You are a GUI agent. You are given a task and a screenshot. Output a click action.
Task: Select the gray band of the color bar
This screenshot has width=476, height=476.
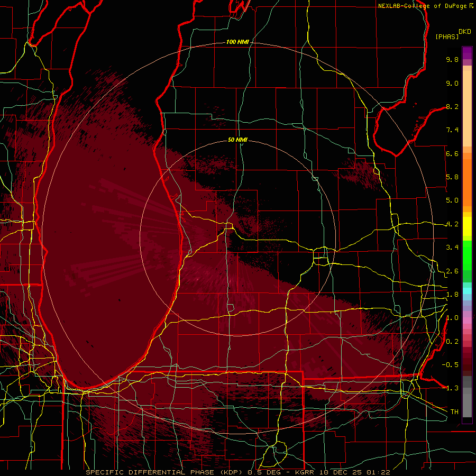click(x=467, y=397)
